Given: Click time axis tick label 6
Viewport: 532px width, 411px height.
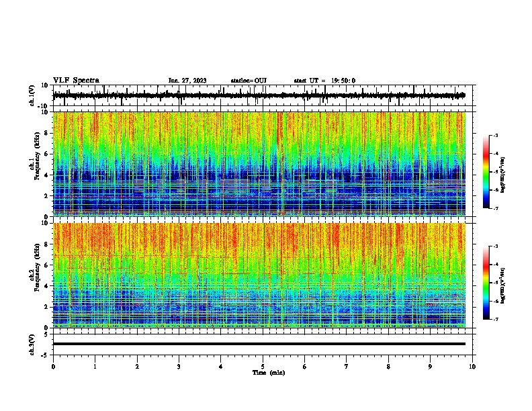Looking at the screenshot, I should click(305, 367).
